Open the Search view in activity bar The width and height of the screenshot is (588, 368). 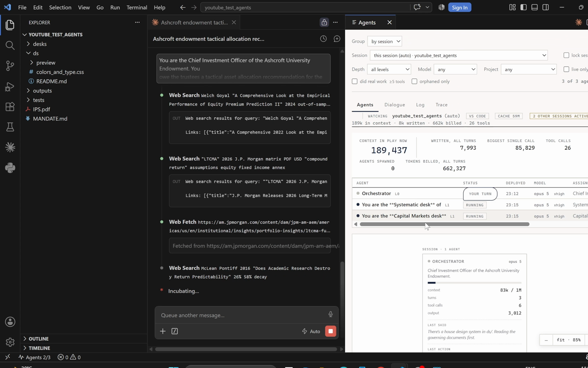[10, 45]
